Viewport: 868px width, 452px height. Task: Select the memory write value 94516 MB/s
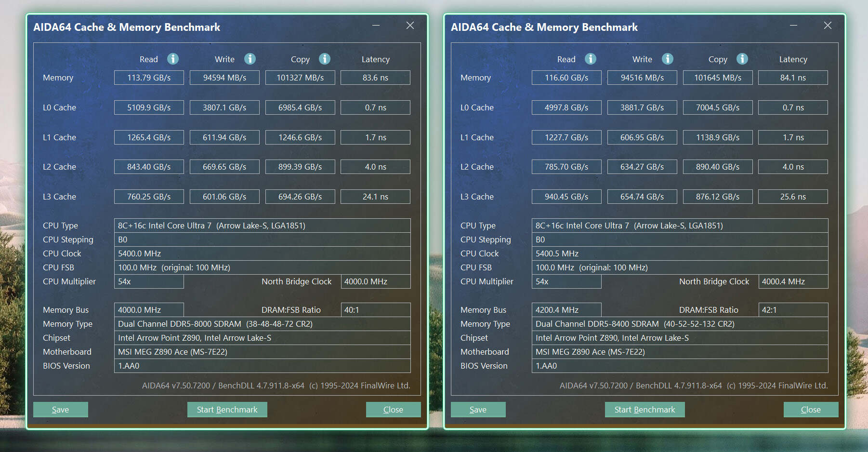pyautogui.click(x=642, y=78)
